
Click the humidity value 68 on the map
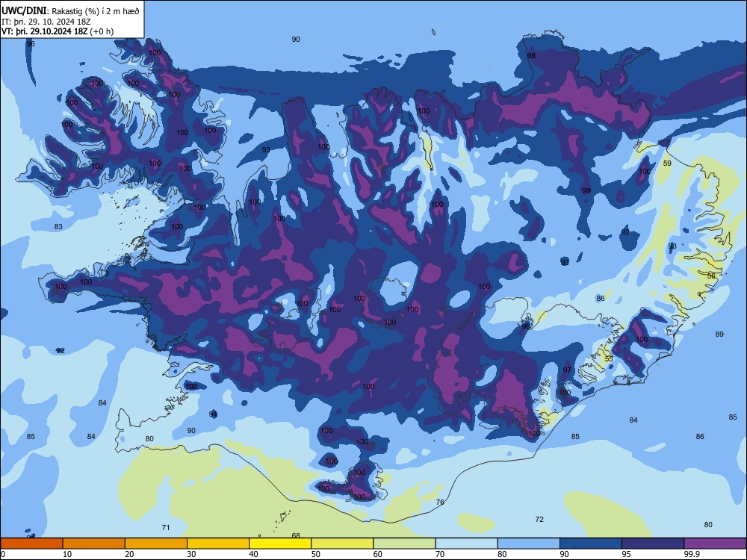coord(296,535)
